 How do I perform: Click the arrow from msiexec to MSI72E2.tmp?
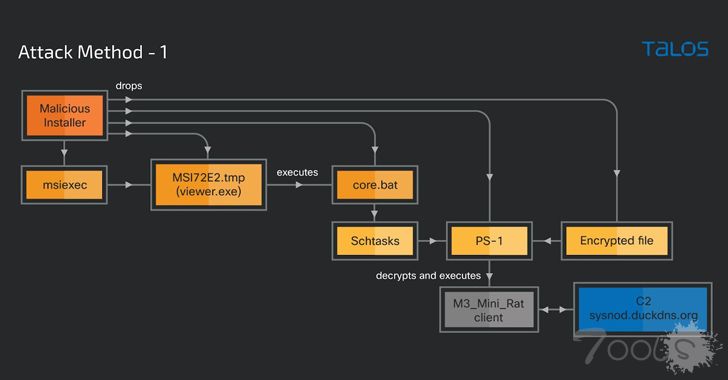click(x=129, y=185)
